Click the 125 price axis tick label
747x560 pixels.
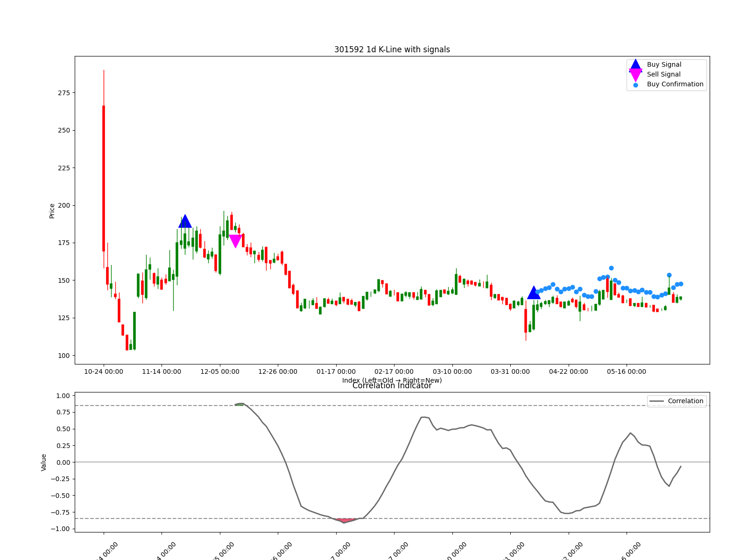[64, 318]
